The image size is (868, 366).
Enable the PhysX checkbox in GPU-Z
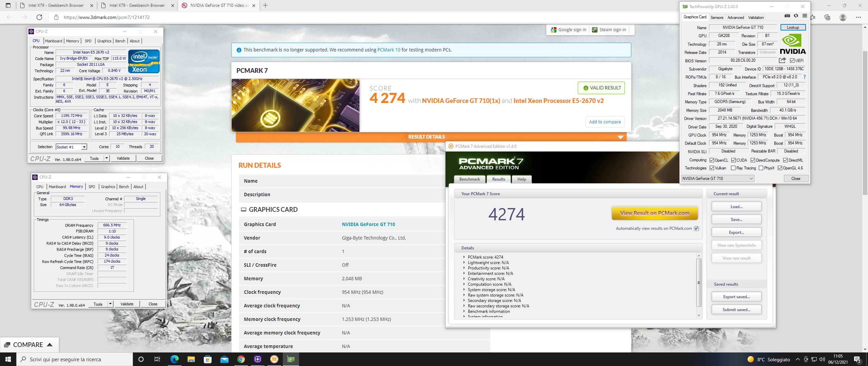click(761, 168)
